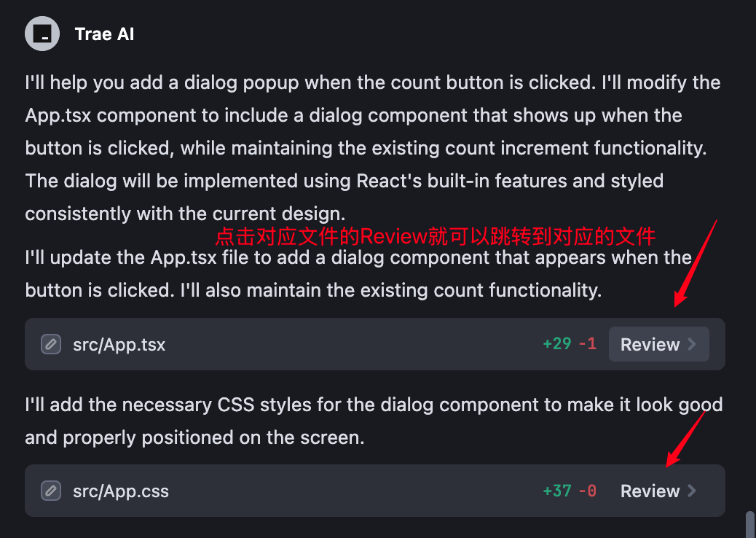Image resolution: width=756 pixels, height=538 pixels.
Task: Click the edit icon beside src/App.tsx
Action: point(50,344)
